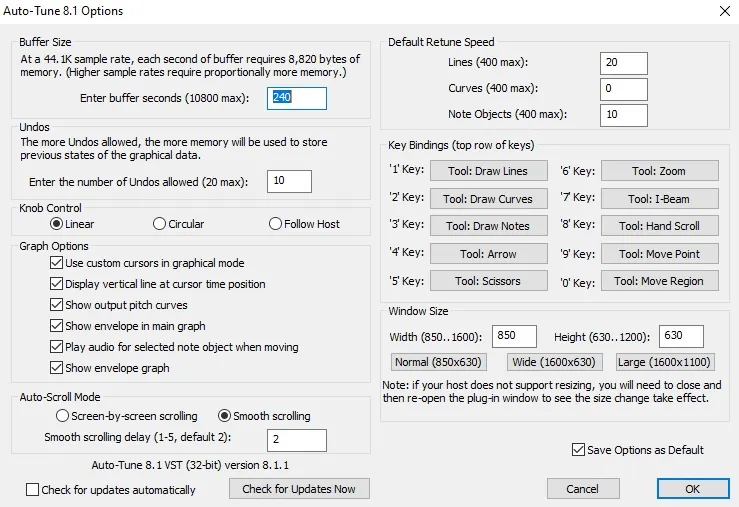Screen dimensions: 739x507
Task: Click the Smooth scrolling delay field
Action: pyautogui.click(x=296, y=440)
